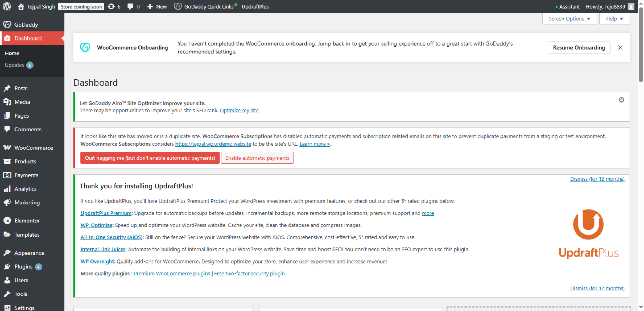Open UpdraftPlus from the admin bar

(x=255, y=6)
